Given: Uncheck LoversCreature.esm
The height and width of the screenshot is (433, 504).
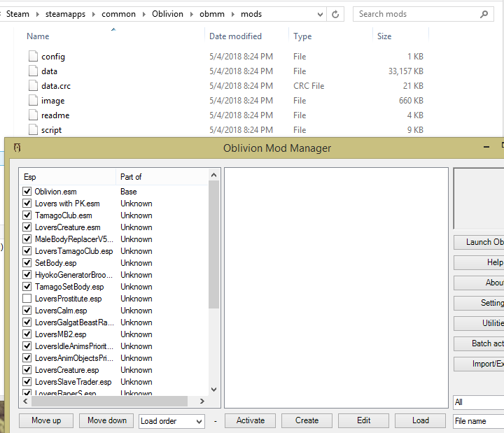Looking at the screenshot, I should click(x=27, y=227).
